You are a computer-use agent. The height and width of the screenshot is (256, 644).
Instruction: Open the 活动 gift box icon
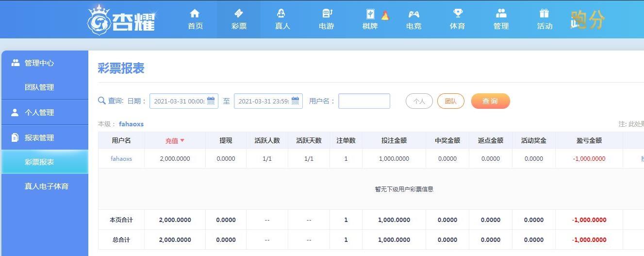[544, 13]
